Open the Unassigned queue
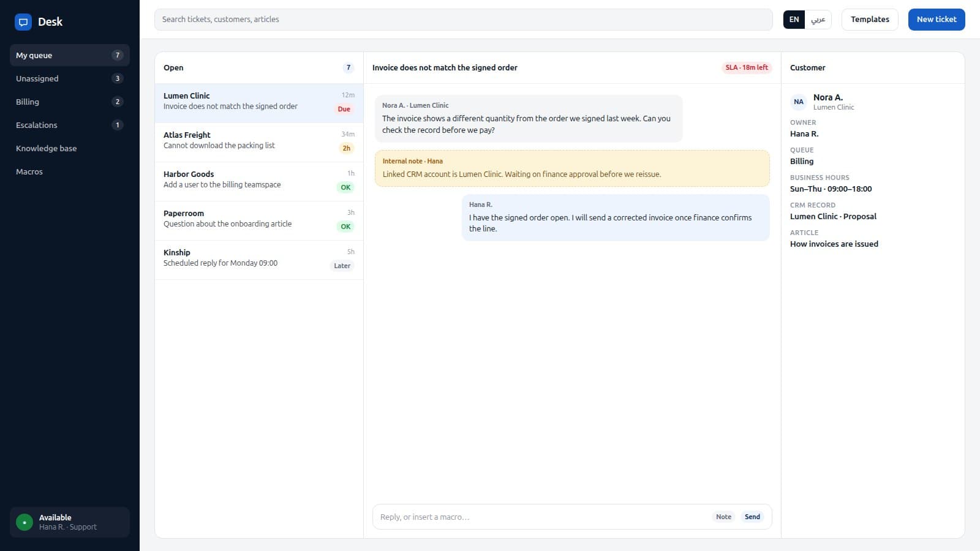 70,78
